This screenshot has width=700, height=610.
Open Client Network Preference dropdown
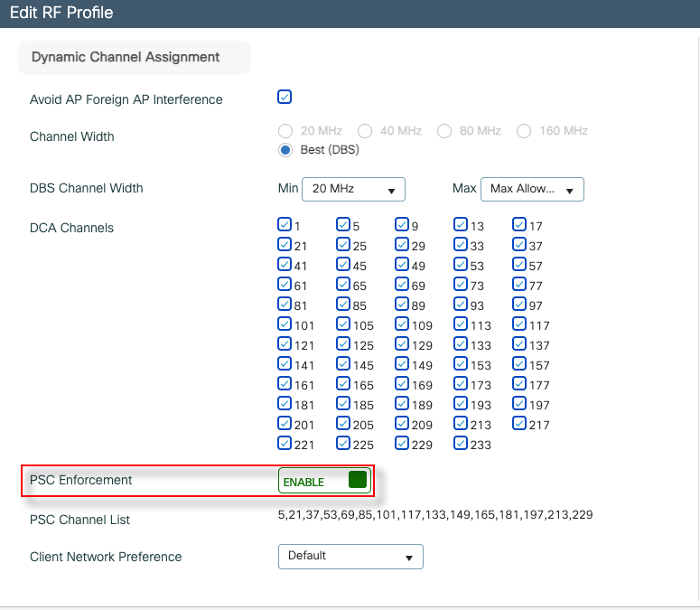[x=350, y=556]
